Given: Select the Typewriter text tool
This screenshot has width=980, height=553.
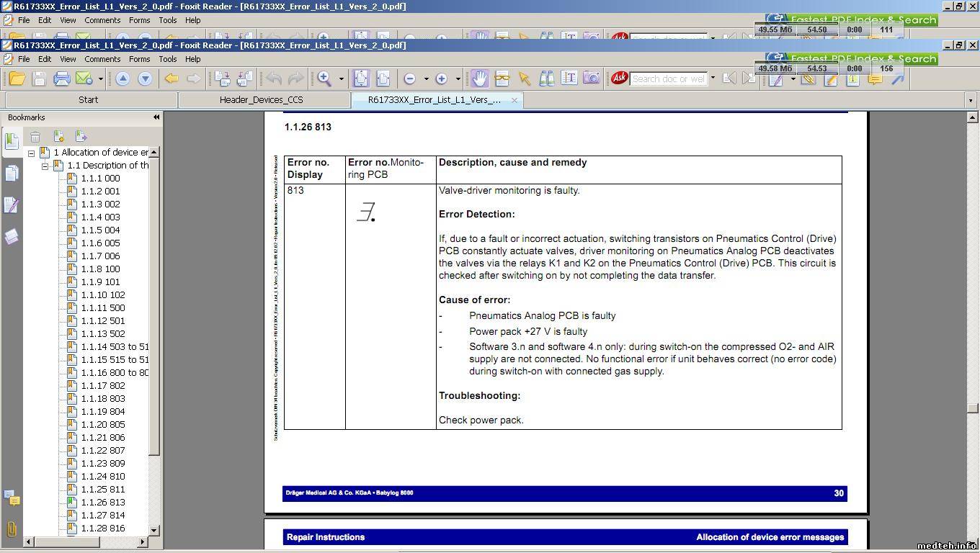Looking at the screenshot, I should (569, 78).
